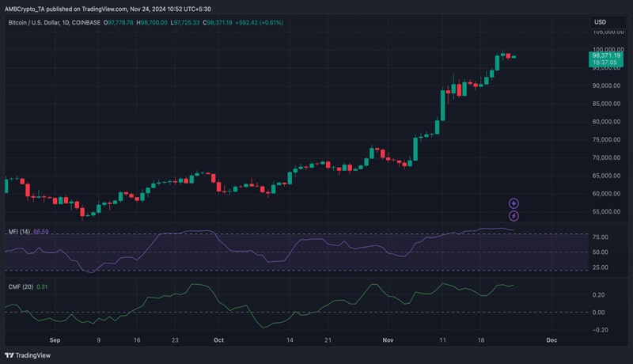Click the low price value 97,725.33
The width and height of the screenshot is (633, 364).
[x=187, y=23]
